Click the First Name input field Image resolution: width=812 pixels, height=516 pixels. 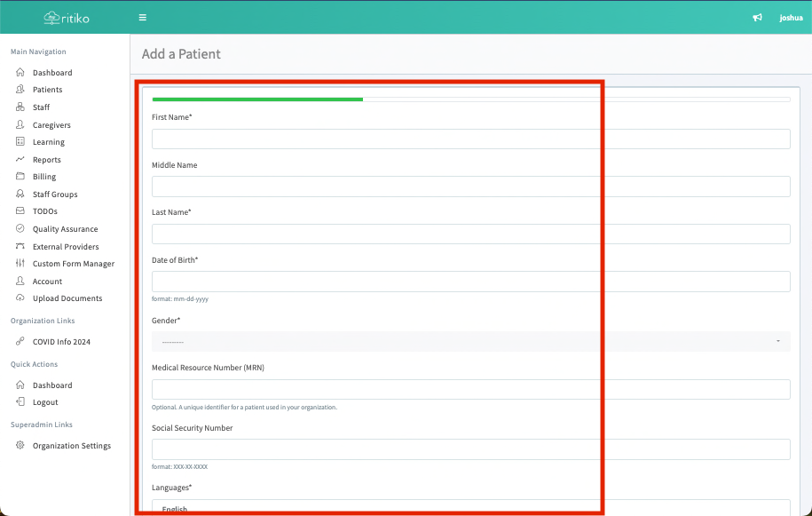coord(470,139)
